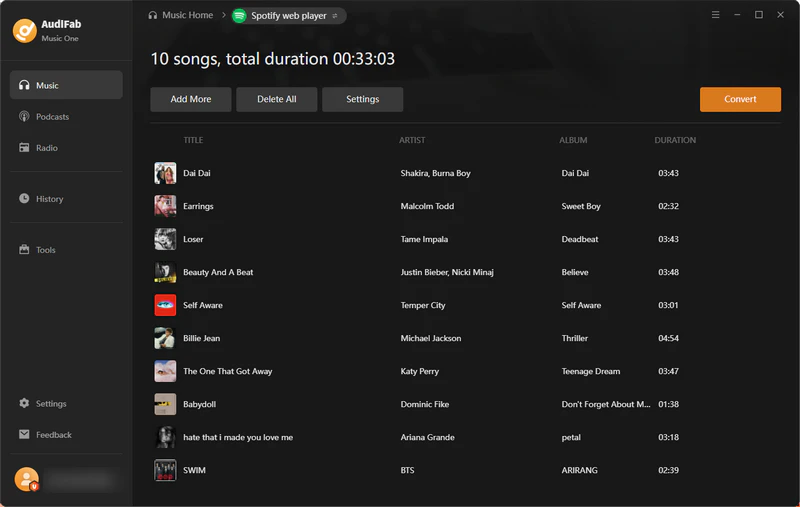Click duration 04:54 of Billie Jean
The width and height of the screenshot is (800, 507).
(x=668, y=338)
